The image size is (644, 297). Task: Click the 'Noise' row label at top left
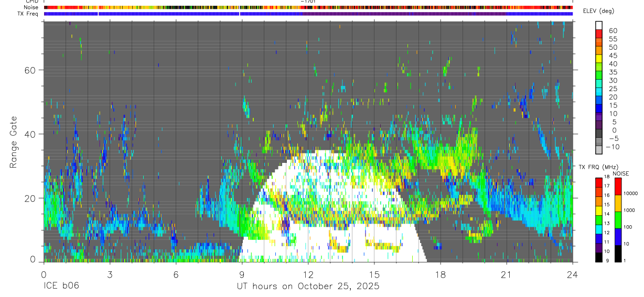click(x=31, y=7)
